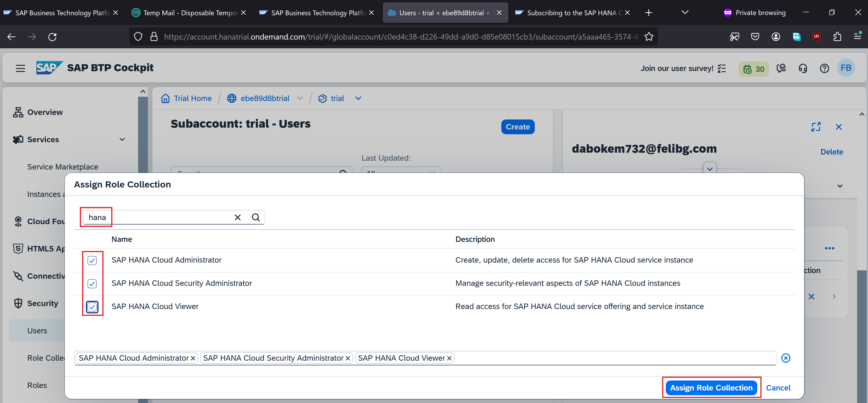Open the help question mark icon
This screenshot has width=868, height=403.
824,68
